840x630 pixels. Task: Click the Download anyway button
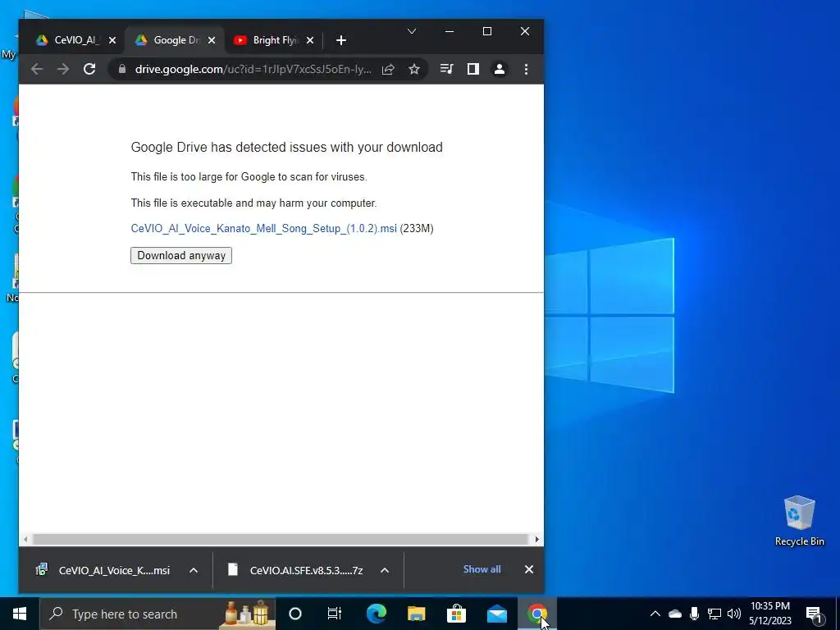pos(181,256)
